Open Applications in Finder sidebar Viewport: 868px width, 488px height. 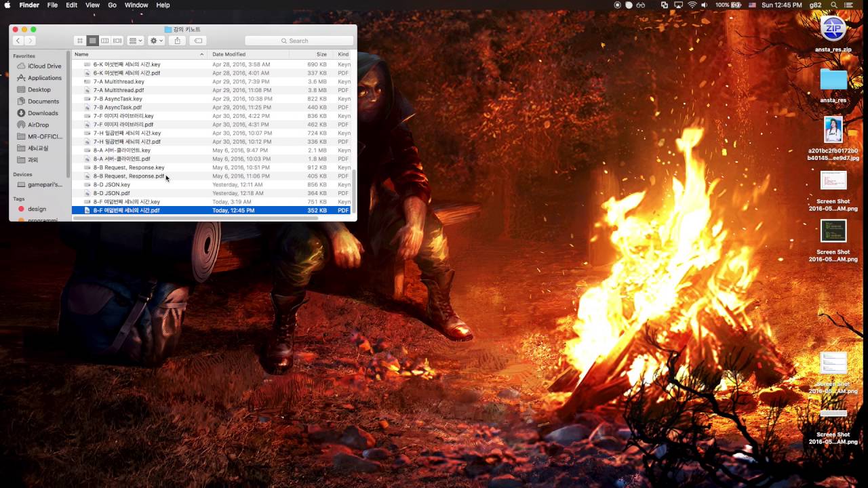tap(40, 78)
